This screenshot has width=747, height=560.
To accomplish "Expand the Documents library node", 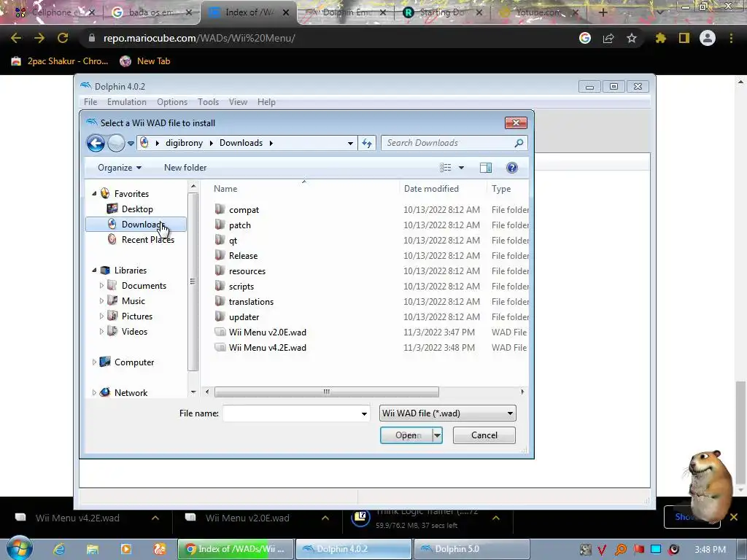I will (x=101, y=285).
